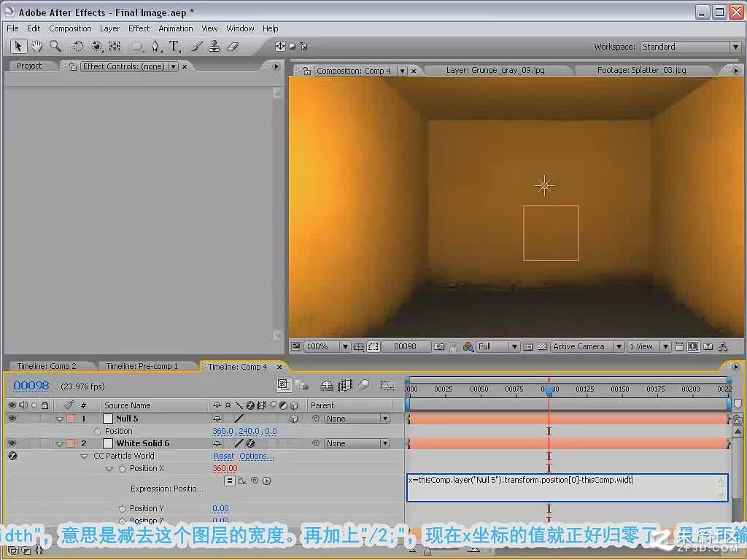
Task: Collapse the Null 5 layer twirl
Action: [60, 419]
